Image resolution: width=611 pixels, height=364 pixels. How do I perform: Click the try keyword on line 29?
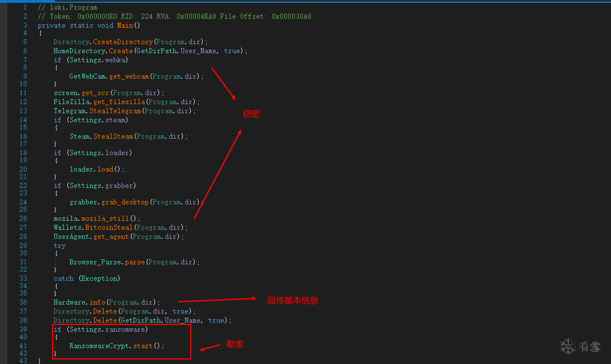[59, 246]
